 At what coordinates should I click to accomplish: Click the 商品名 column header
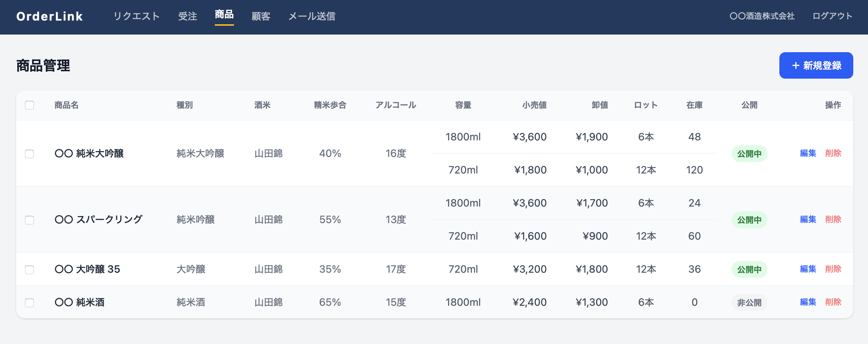click(x=67, y=105)
